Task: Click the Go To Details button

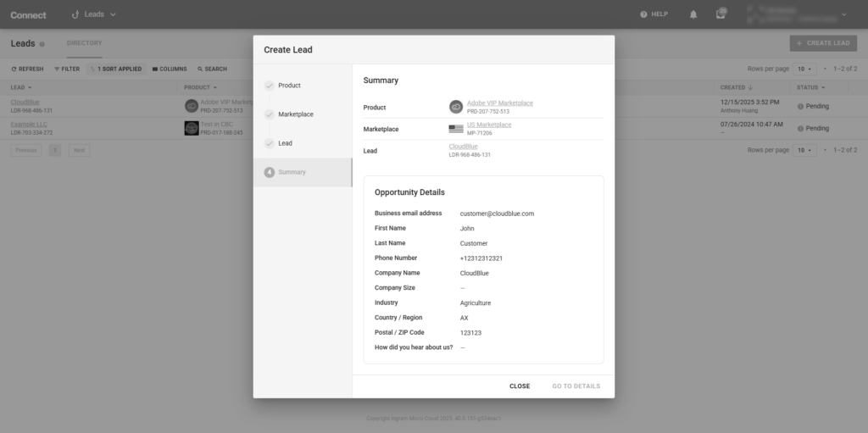Action: tap(576, 386)
